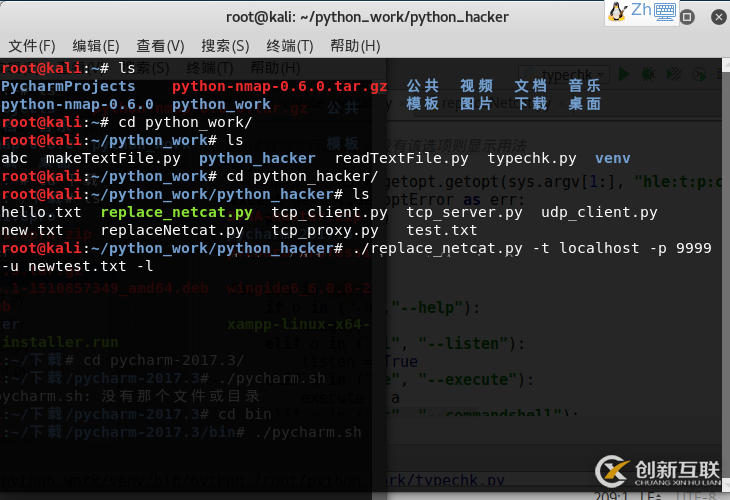This screenshot has width=730, height=500.
Task: Click the Debug bug icon in PyCharm
Action: 649,74
